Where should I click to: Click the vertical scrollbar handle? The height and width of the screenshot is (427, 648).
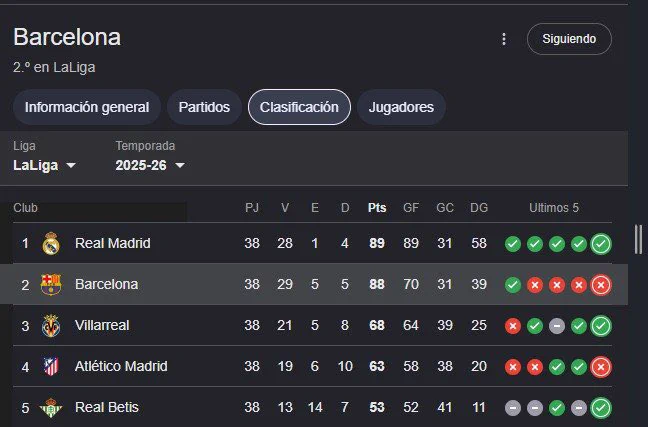pos(638,239)
